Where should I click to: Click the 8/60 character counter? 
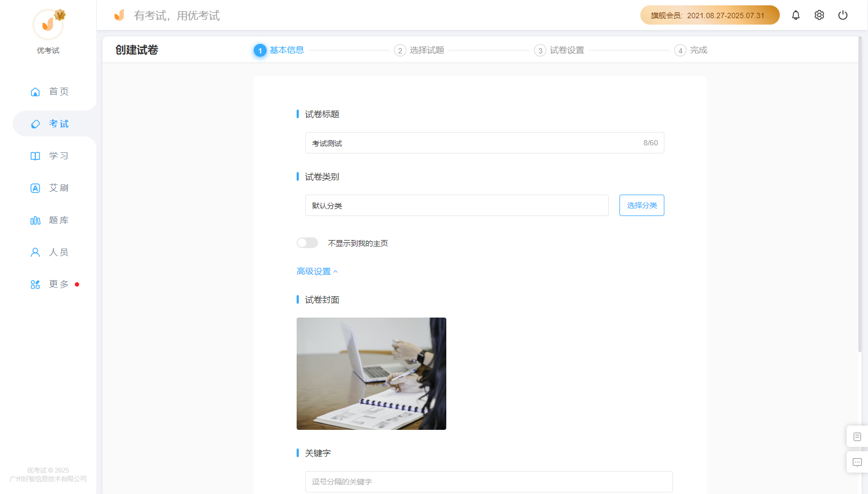(x=650, y=143)
